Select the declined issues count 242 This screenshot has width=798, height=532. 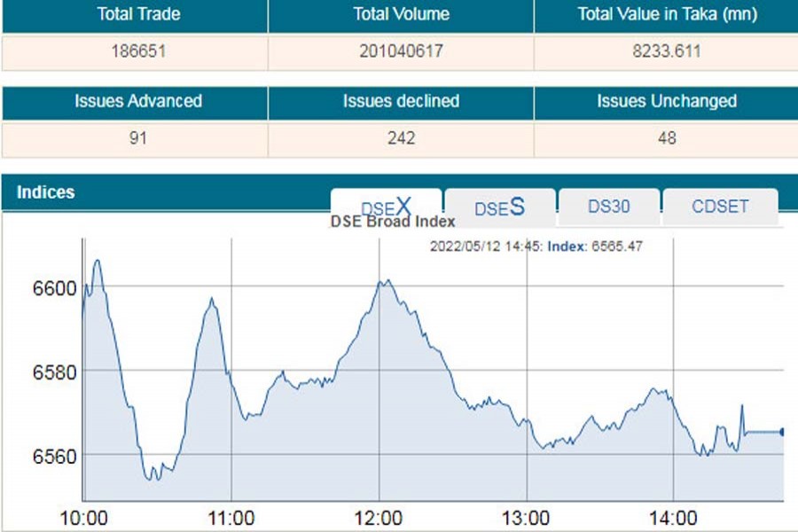click(x=401, y=138)
